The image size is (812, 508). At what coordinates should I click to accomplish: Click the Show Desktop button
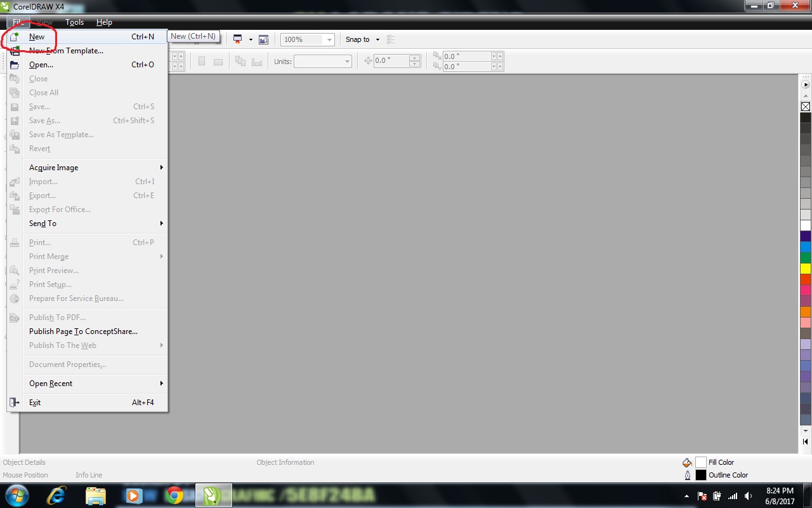coord(807,496)
